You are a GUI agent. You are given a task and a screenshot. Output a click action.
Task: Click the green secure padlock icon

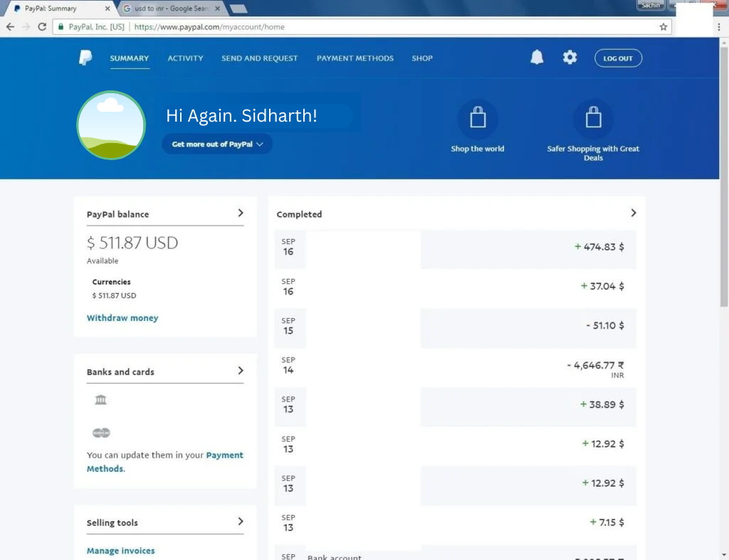point(61,27)
